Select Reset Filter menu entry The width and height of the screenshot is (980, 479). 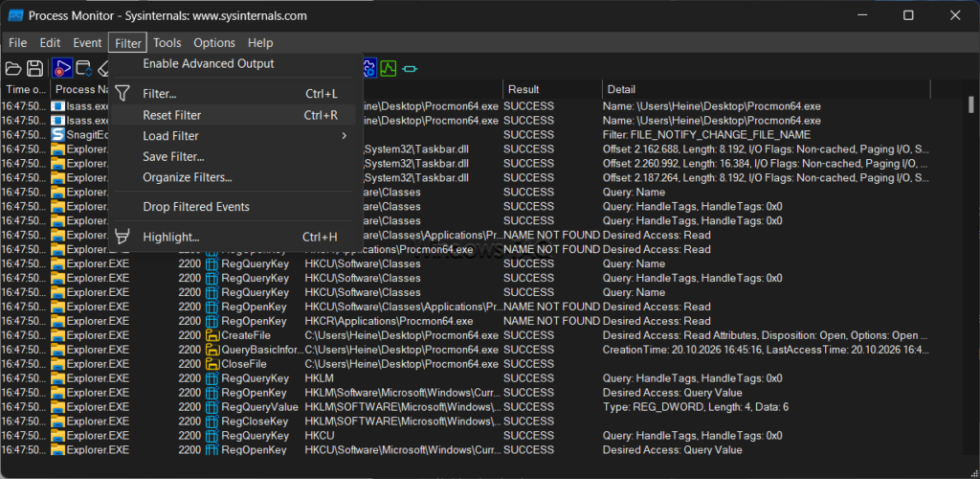234,115
